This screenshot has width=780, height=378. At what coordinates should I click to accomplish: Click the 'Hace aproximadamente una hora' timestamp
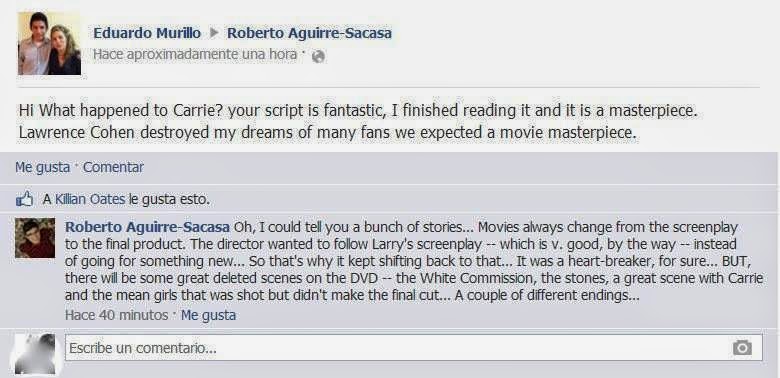[x=195, y=55]
